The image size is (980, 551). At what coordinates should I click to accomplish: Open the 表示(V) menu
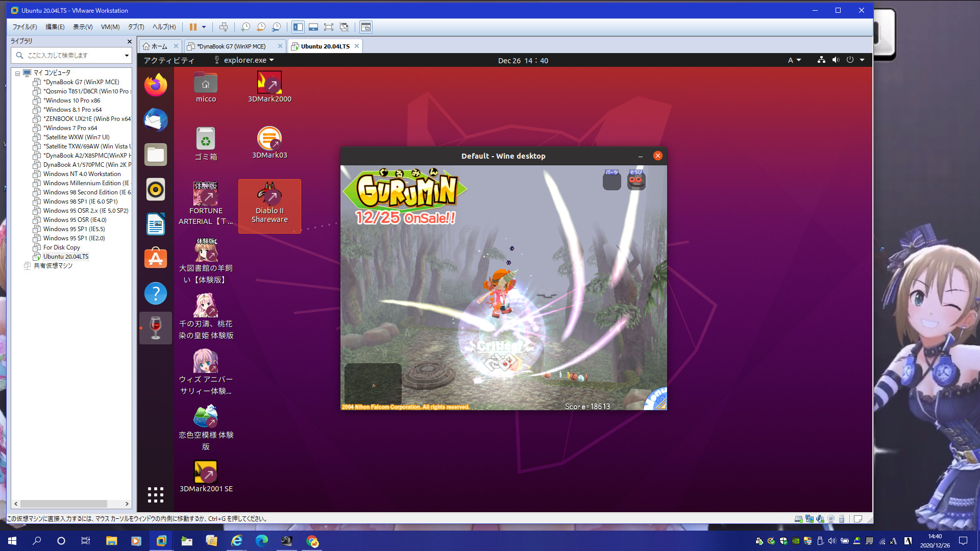[83, 27]
